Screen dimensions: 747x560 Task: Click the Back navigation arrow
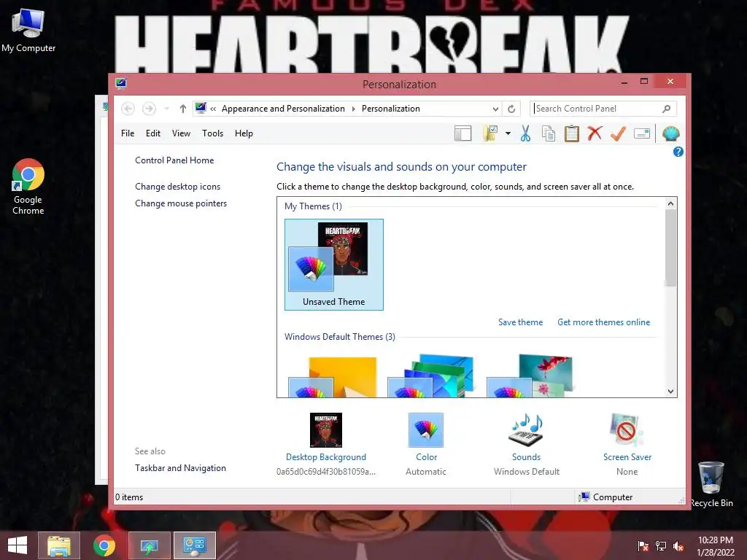[x=128, y=109]
